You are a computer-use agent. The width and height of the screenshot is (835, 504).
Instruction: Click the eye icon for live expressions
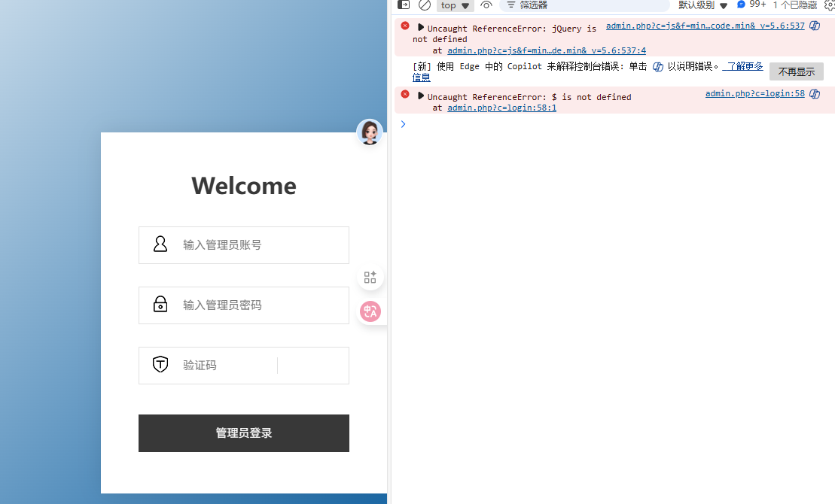486,5
